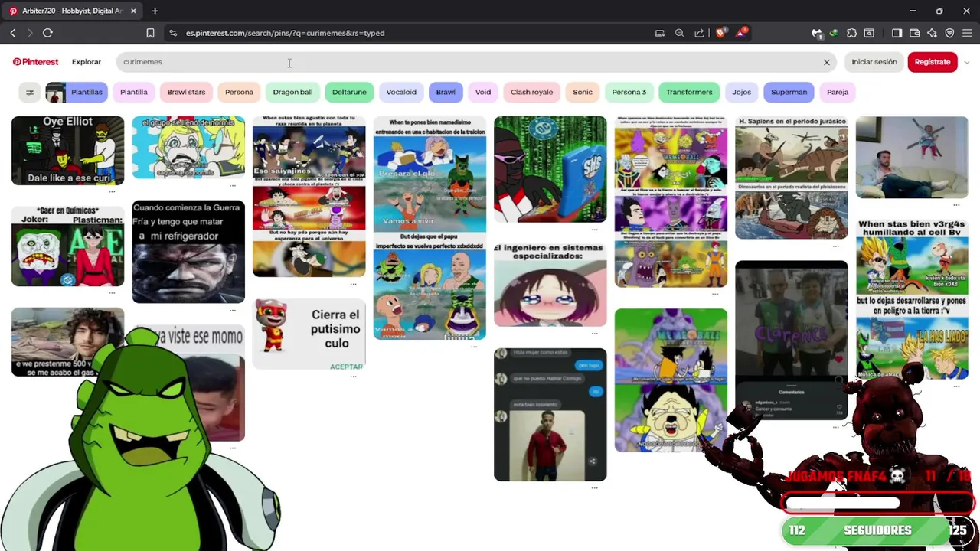Open the Guerra Fría refrigerador meme pin
Image resolution: width=980 pixels, height=551 pixels.
click(x=188, y=252)
